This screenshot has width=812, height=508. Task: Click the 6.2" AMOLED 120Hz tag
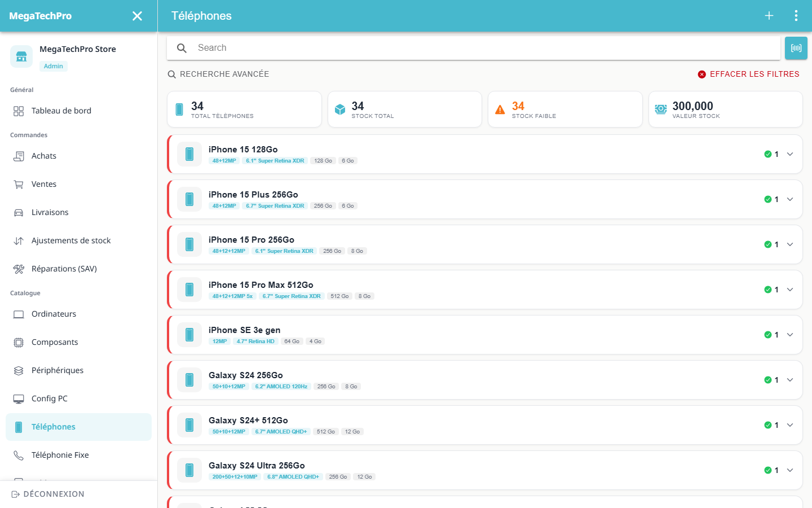(x=281, y=387)
